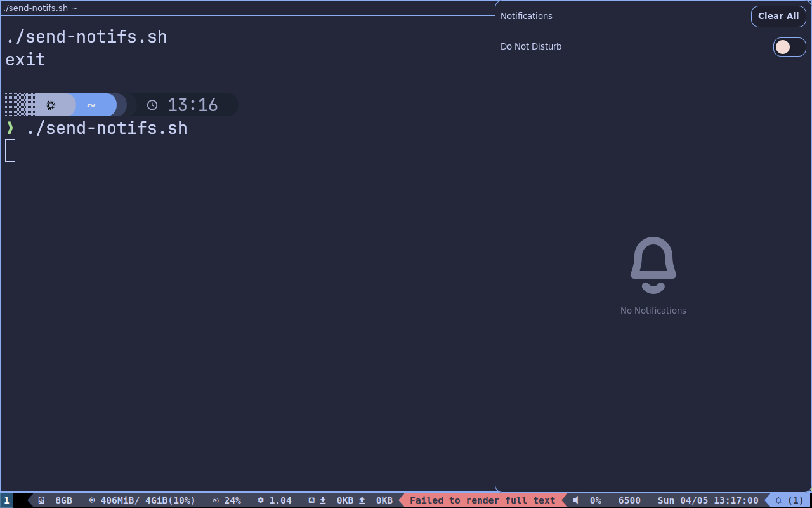Toggle the Do Not Disturb switch
Screen dimensions: 812x508
pyautogui.click(x=789, y=47)
